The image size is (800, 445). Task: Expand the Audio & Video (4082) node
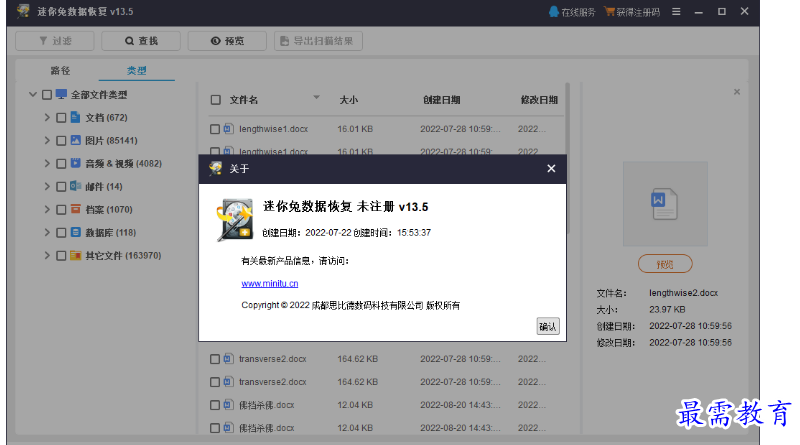47,163
